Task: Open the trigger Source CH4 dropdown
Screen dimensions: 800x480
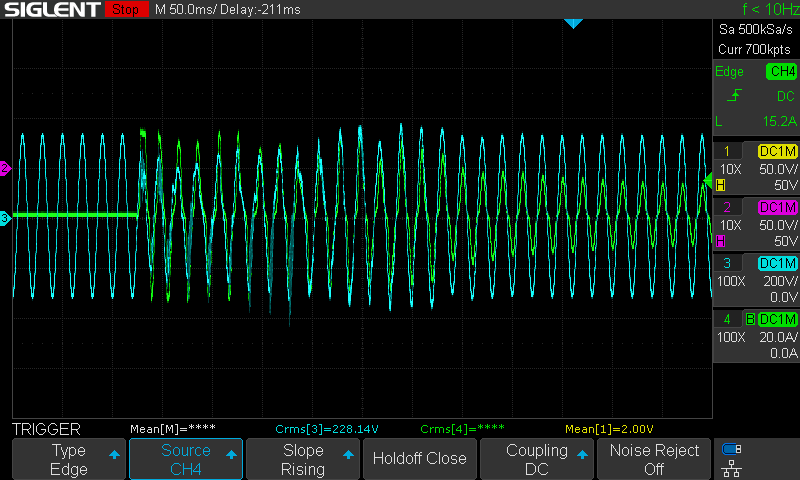Action: click(x=186, y=459)
